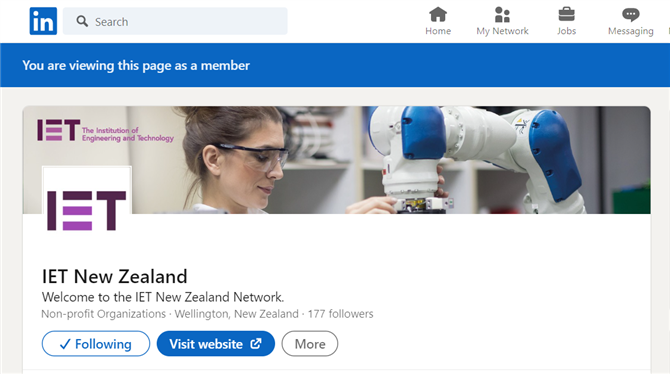Toggle the Following button to unfollow
Image resolution: width=670 pixels, height=374 pixels.
pos(96,344)
